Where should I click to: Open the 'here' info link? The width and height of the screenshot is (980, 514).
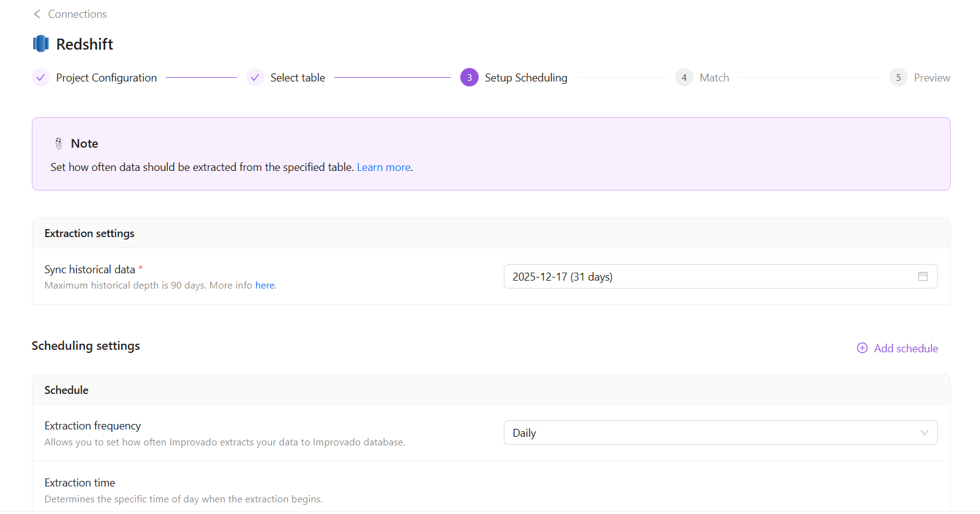coord(264,285)
